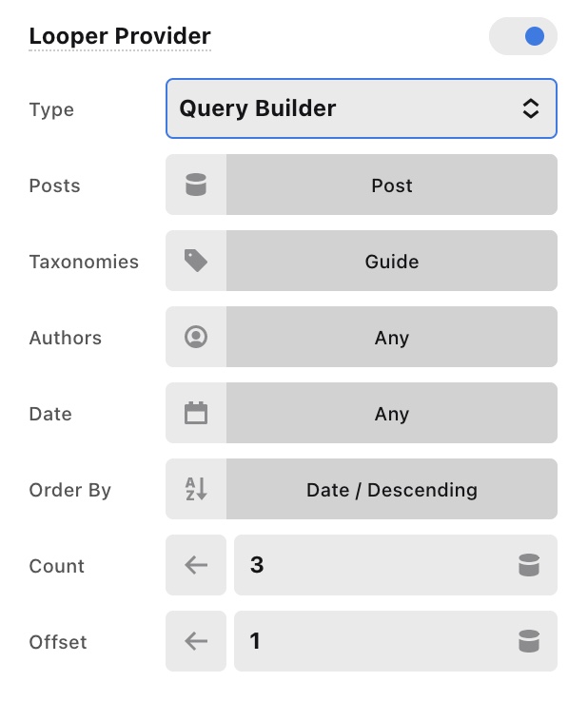
Task: Open the Post selection button
Action: (392, 185)
